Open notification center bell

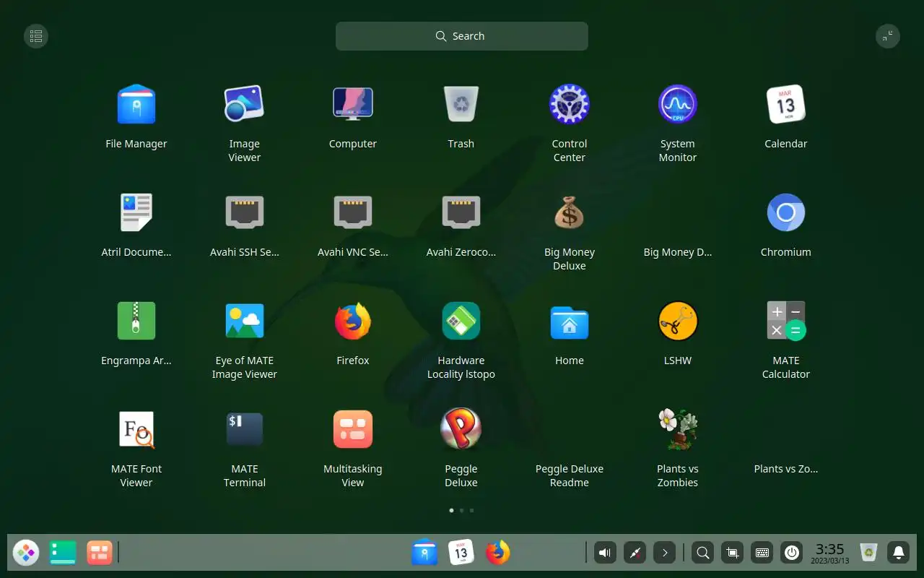[x=899, y=553]
